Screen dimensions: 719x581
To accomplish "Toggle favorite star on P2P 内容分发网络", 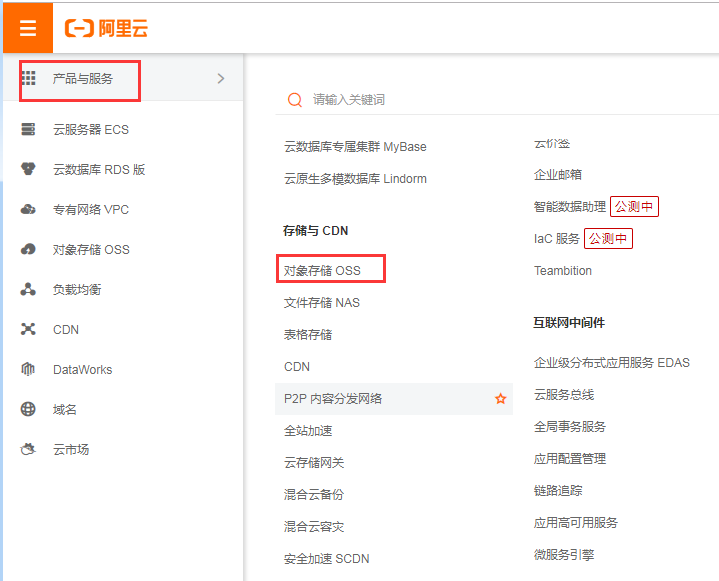I will [500, 399].
